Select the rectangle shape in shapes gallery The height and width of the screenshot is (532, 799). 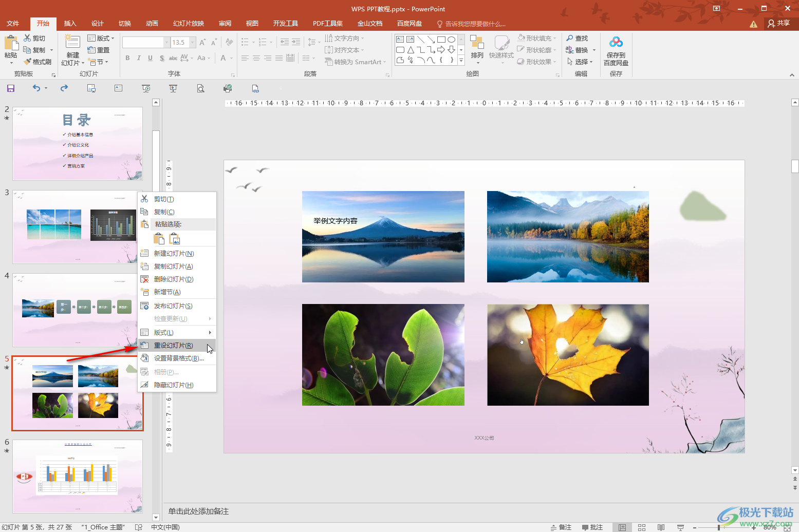(441, 40)
